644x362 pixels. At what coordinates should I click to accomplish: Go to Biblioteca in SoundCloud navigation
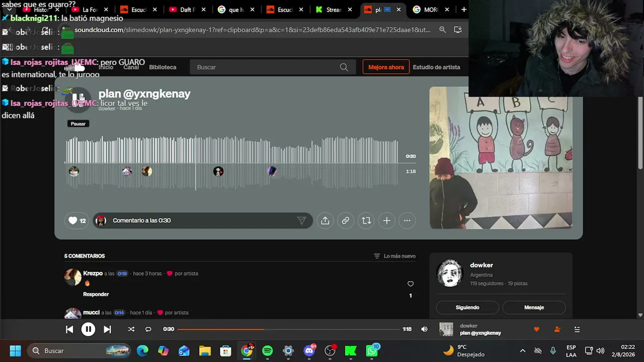click(x=163, y=67)
